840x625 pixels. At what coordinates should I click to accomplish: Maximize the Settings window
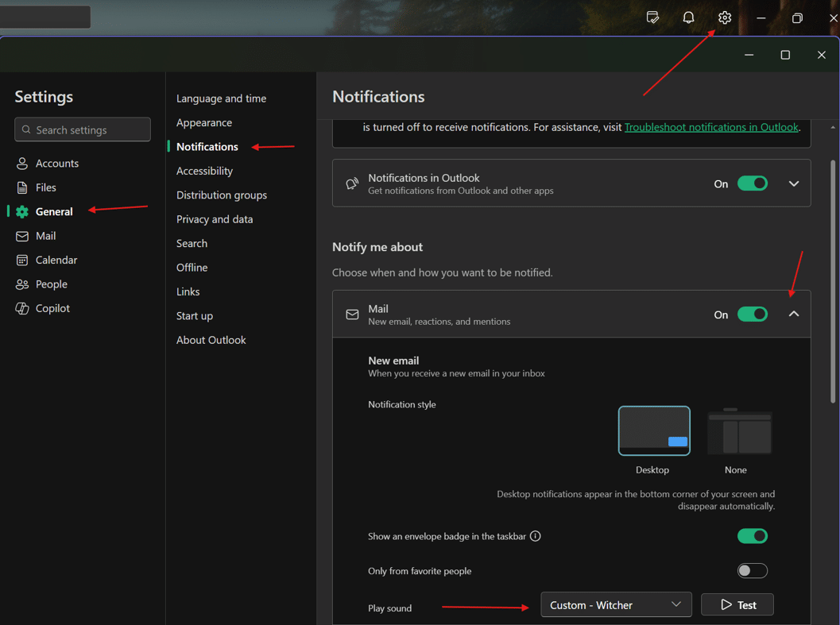tap(785, 55)
